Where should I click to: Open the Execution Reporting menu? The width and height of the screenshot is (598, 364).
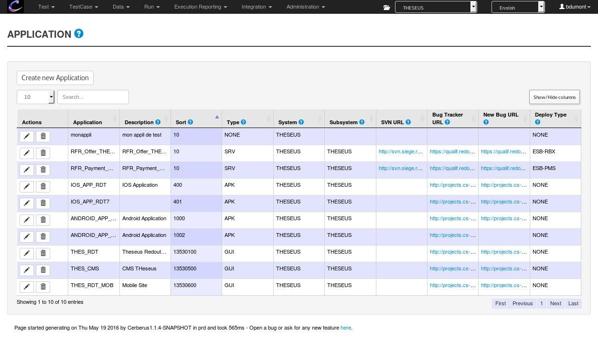200,7
